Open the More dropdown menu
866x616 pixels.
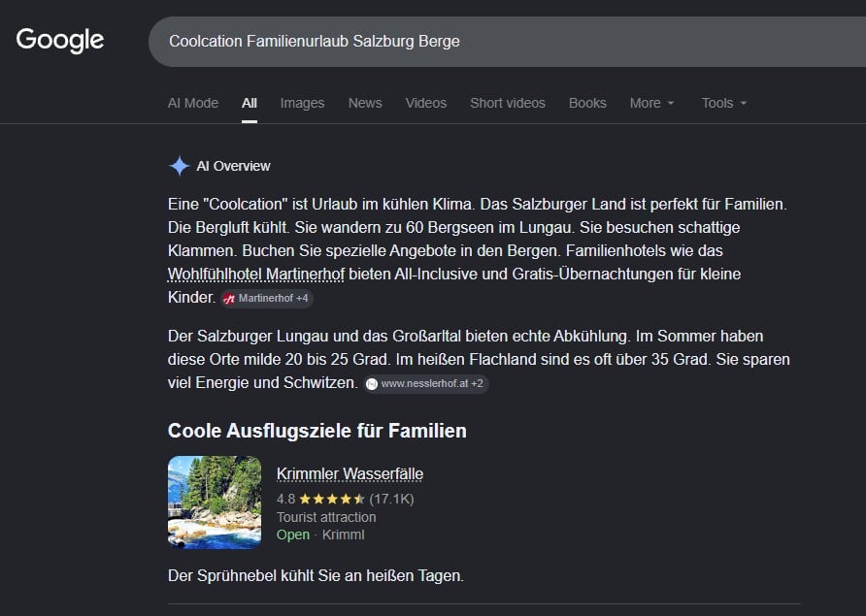point(651,103)
